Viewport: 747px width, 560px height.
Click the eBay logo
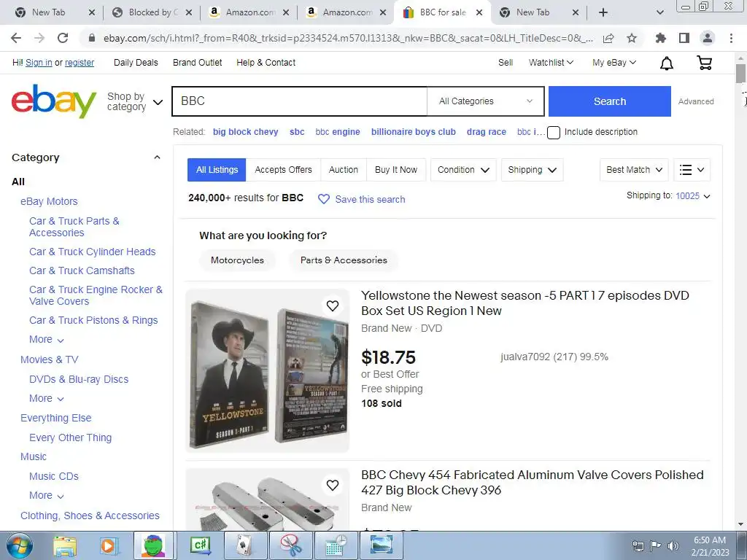tap(53, 101)
